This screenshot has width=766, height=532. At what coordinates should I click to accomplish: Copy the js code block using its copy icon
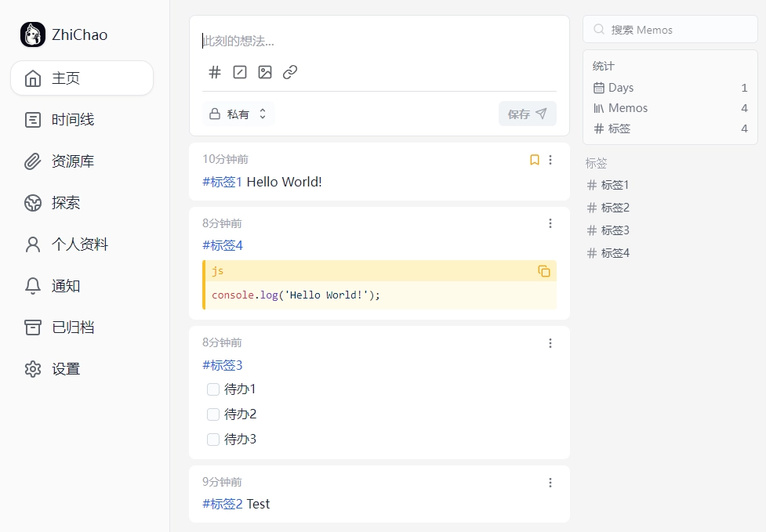pos(543,270)
